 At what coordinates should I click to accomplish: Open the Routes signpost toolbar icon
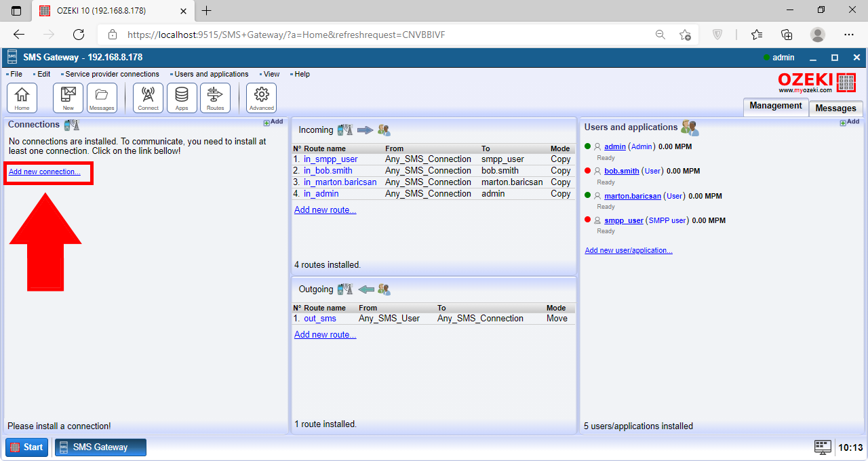(x=215, y=98)
